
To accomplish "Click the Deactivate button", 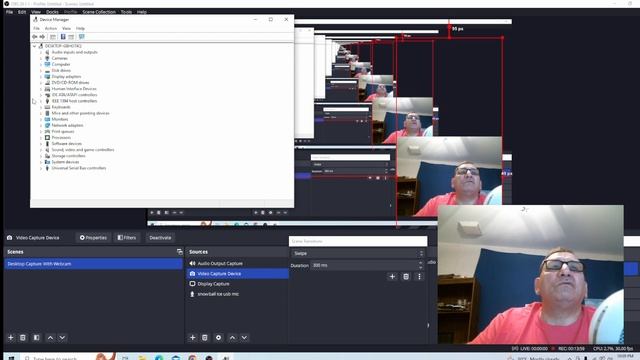I will coord(160,238).
